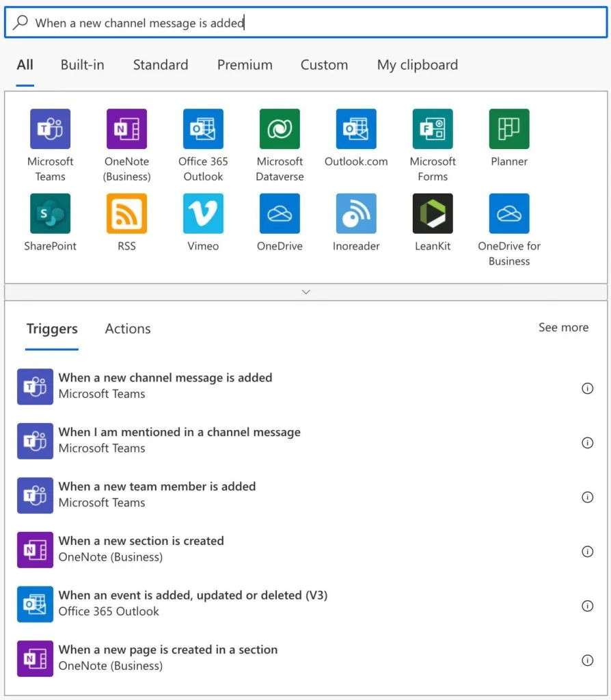Select the Microsoft Teams connector icon
The width and height of the screenshot is (611, 700).
50,129
